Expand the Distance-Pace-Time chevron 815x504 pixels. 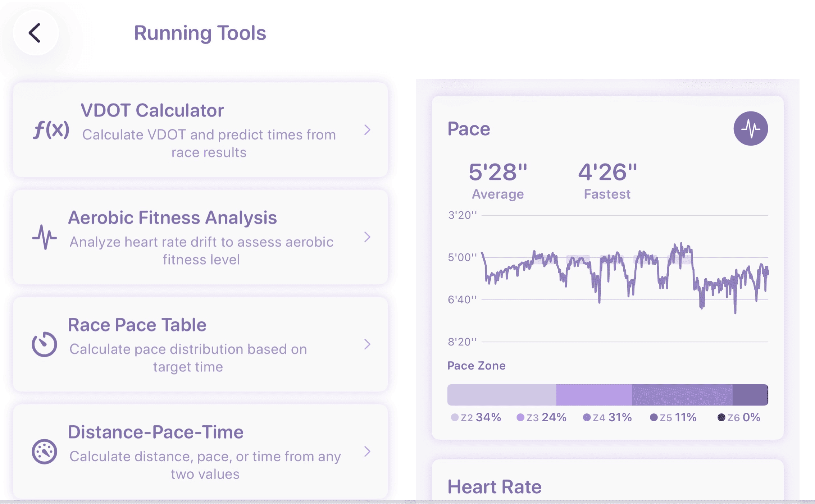click(x=367, y=452)
